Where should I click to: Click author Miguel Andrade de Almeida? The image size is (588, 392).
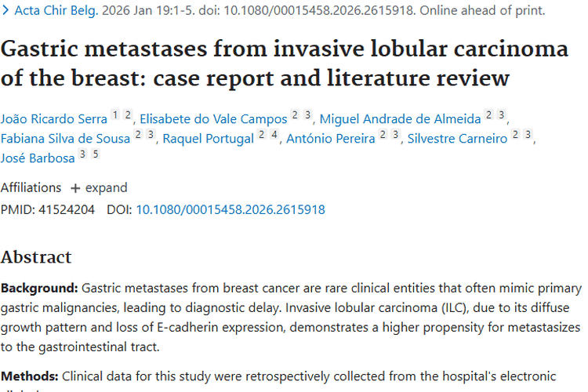point(401,119)
